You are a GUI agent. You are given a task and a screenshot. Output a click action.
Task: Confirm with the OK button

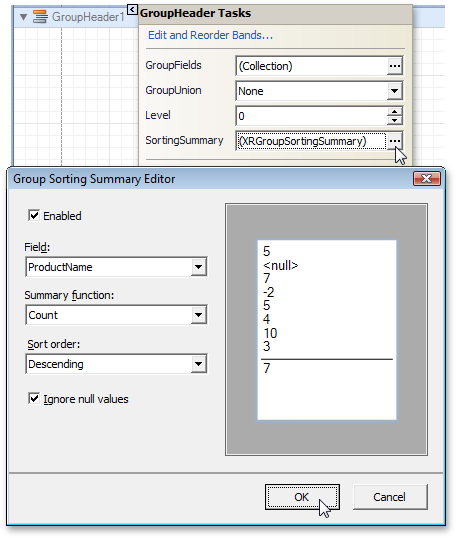[x=302, y=497]
